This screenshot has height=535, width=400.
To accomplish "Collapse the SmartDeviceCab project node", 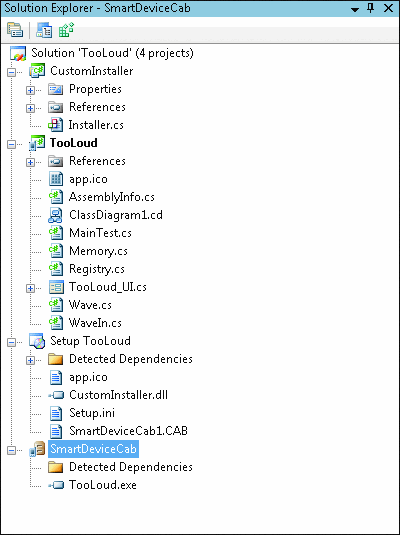I will point(11,450).
